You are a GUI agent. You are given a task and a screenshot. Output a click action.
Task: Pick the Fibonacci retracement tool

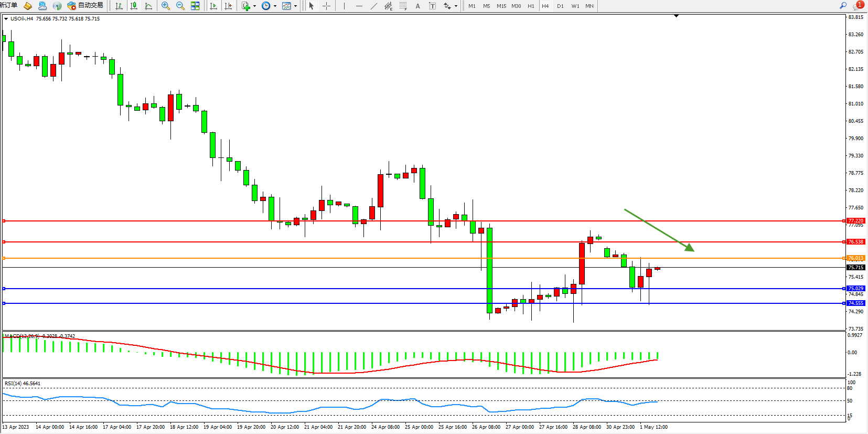(x=403, y=6)
